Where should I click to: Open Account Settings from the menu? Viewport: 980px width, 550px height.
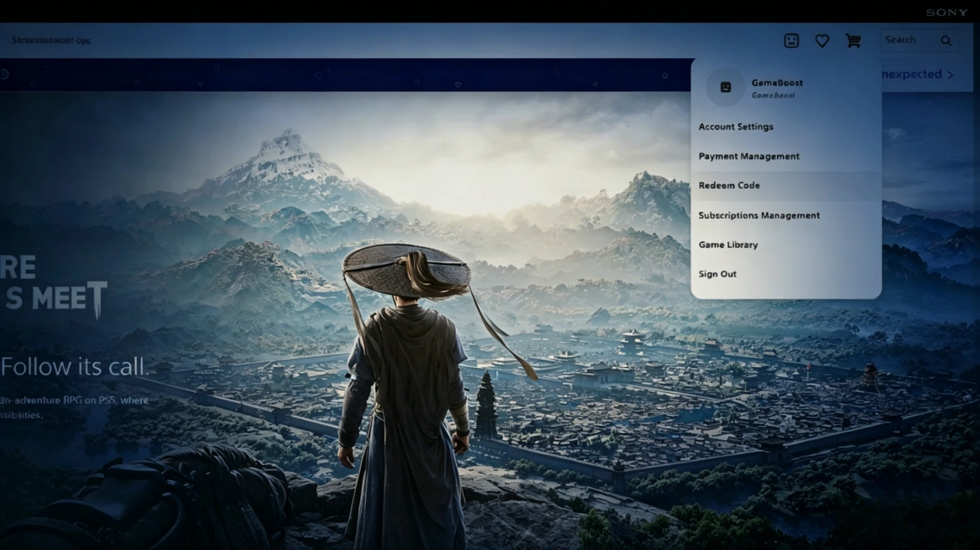(x=735, y=127)
